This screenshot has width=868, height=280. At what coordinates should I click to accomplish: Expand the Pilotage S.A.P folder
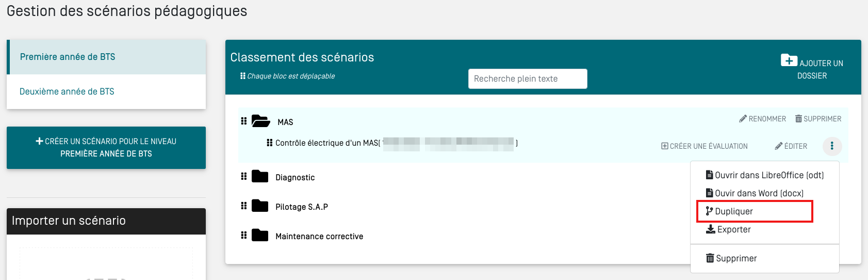click(x=260, y=206)
